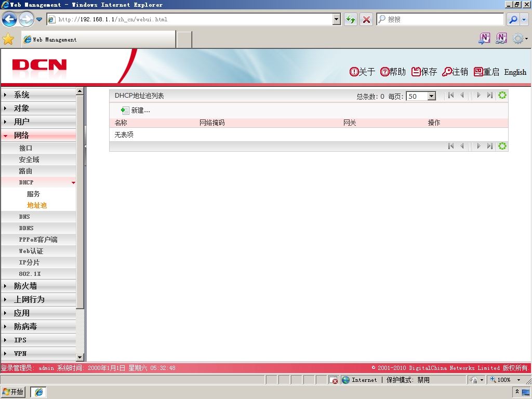Viewport: 532px width, 399px height.
Task: Click the 重启 reboot icon
Action: point(478,72)
